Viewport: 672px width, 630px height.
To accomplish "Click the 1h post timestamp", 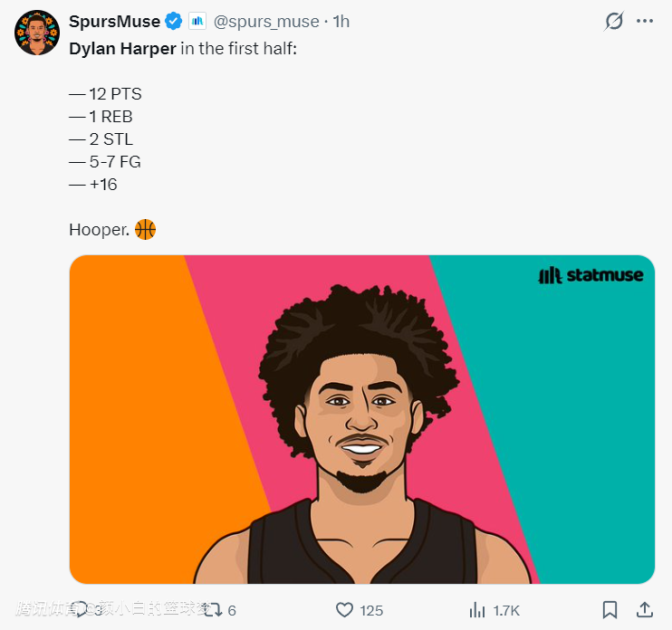I will point(341,21).
